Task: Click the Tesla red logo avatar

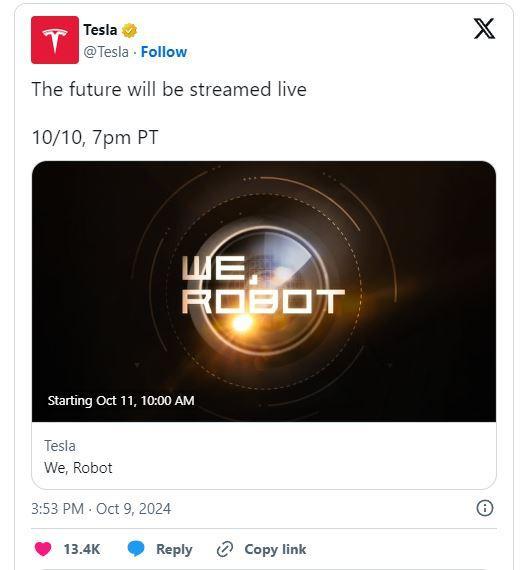Action: 55,40
